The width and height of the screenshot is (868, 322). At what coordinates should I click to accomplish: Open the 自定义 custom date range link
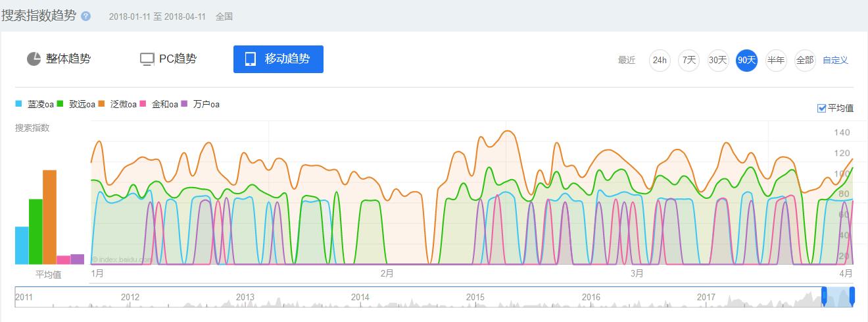[835, 60]
